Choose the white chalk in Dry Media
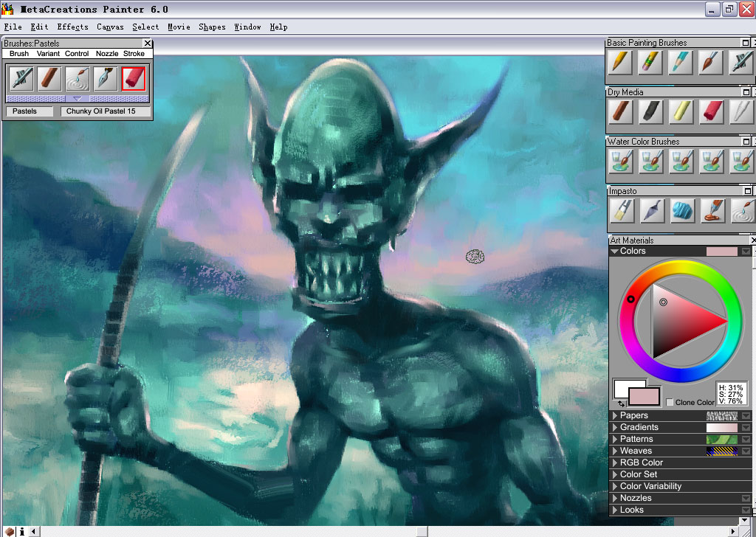The image size is (756, 537). point(741,111)
